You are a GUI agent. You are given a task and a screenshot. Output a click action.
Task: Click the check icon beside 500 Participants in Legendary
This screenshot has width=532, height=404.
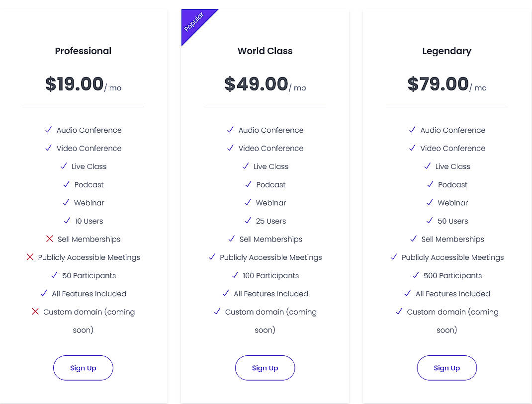pyautogui.click(x=416, y=275)
